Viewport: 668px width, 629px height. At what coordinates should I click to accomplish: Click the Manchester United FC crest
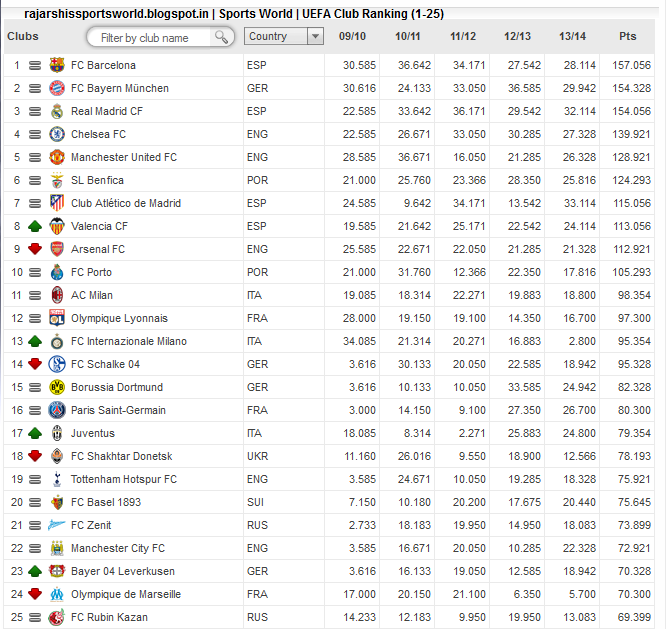click(x=57, y=157)
